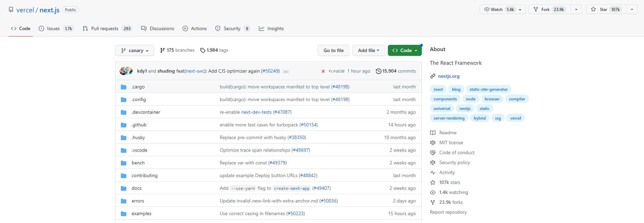Click the eye icon beside 1.4k watching

click(x=433, y=193)
